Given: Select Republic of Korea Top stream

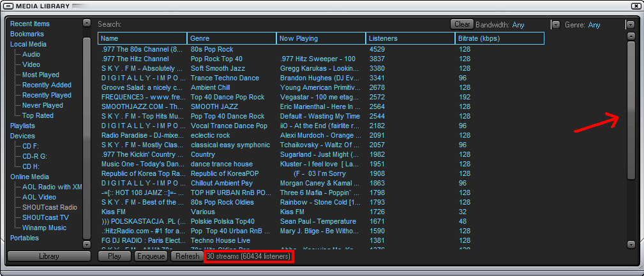Looking at the screenshot, I should pos(144,173).
